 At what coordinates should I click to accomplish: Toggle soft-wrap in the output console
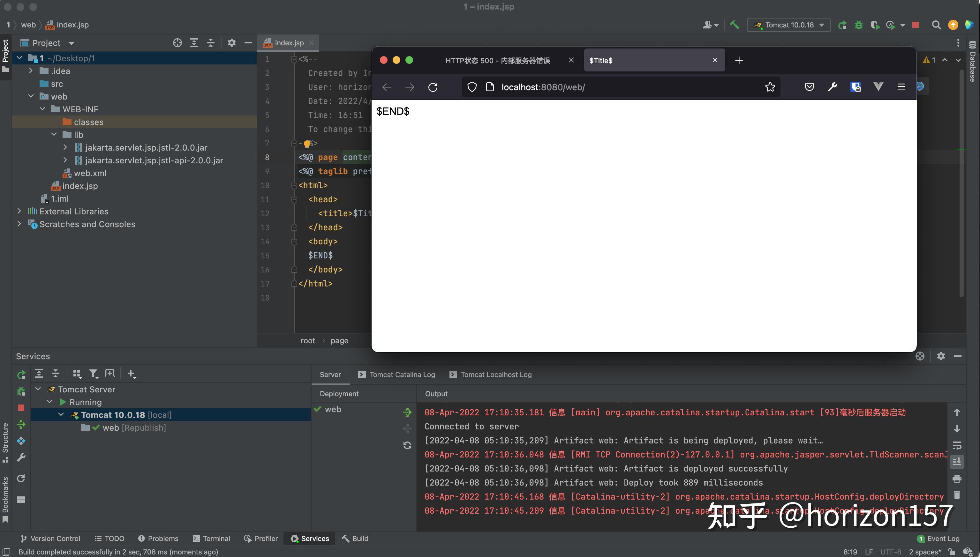957,446
